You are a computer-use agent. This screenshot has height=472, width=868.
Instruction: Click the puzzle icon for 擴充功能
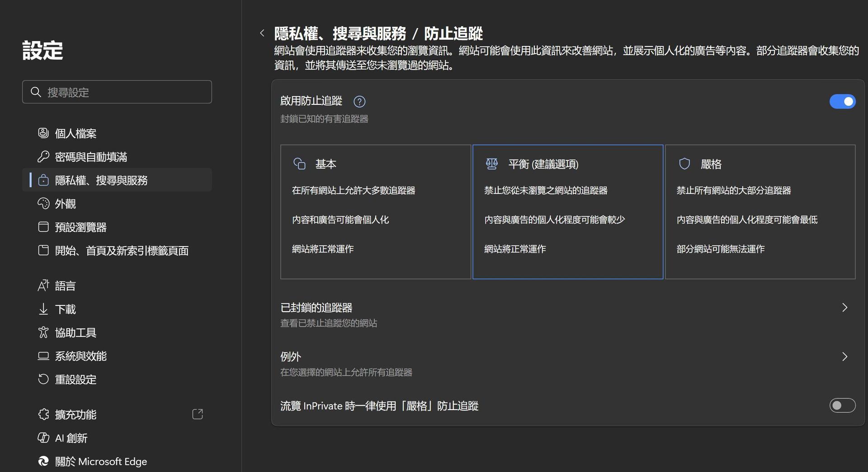43,414
